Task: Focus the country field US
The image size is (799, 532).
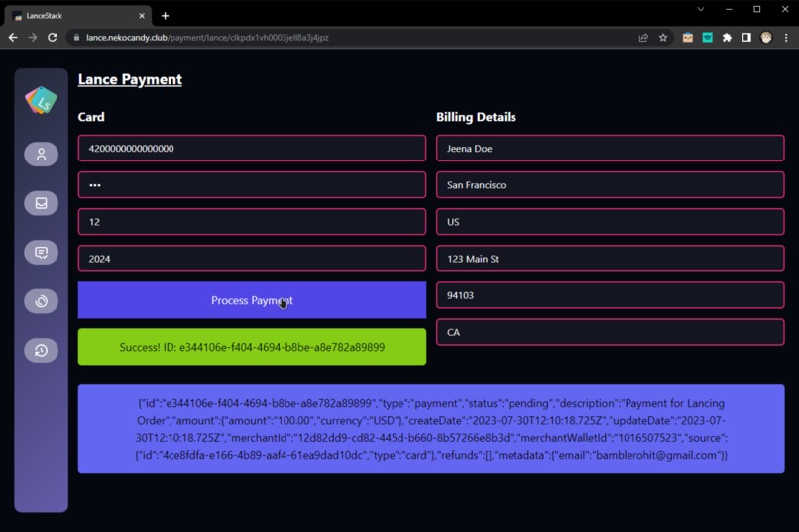Action: [611, 222]
